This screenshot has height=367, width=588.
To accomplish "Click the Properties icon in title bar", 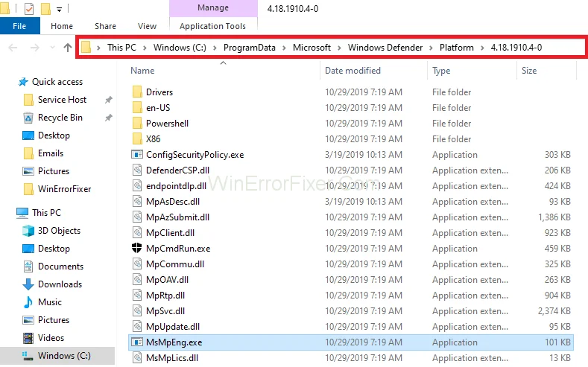I will 29,9.
